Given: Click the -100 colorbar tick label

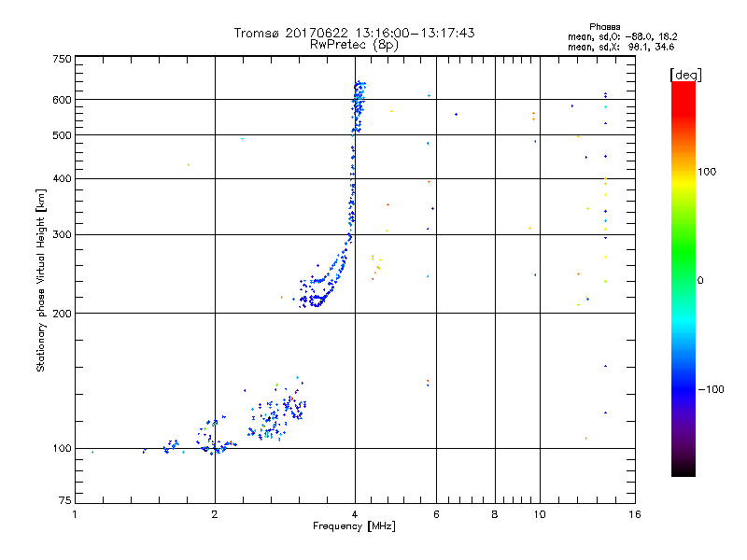Looking at the screenshot, I should 712,389.
